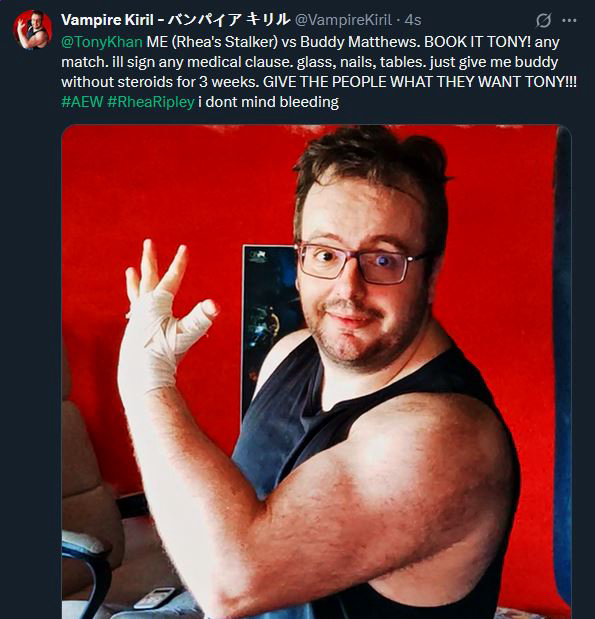
Task: Click the 'i dont mind bleeding' text
Action: click(268, 102)
